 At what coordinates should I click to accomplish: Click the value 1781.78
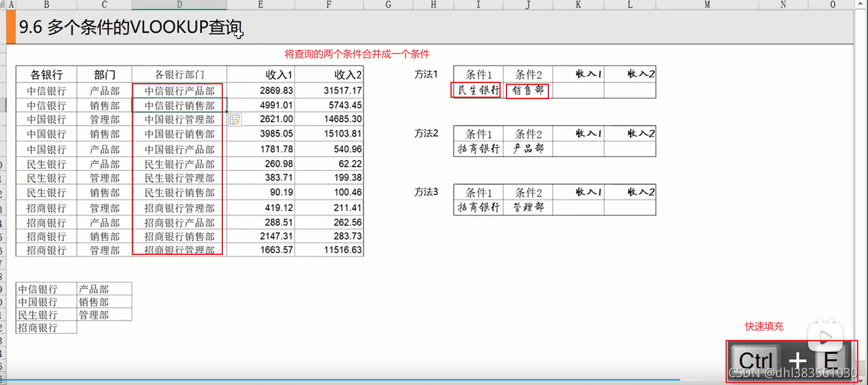click(276, 149)
